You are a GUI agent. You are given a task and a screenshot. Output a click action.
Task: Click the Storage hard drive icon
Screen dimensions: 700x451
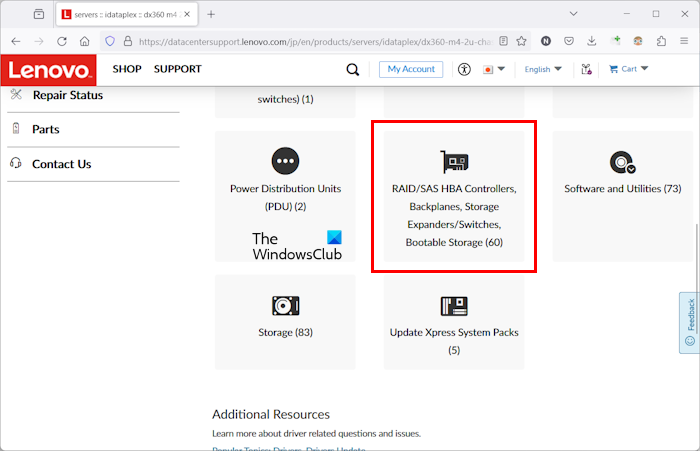click(x=286, y=306)
